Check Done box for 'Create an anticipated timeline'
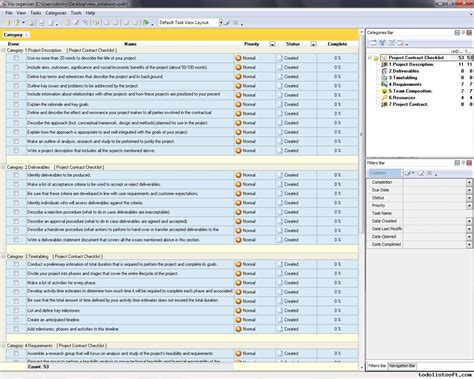Viewport: 474px width, 379px height. pyautogui.click(x=16, y=320)
